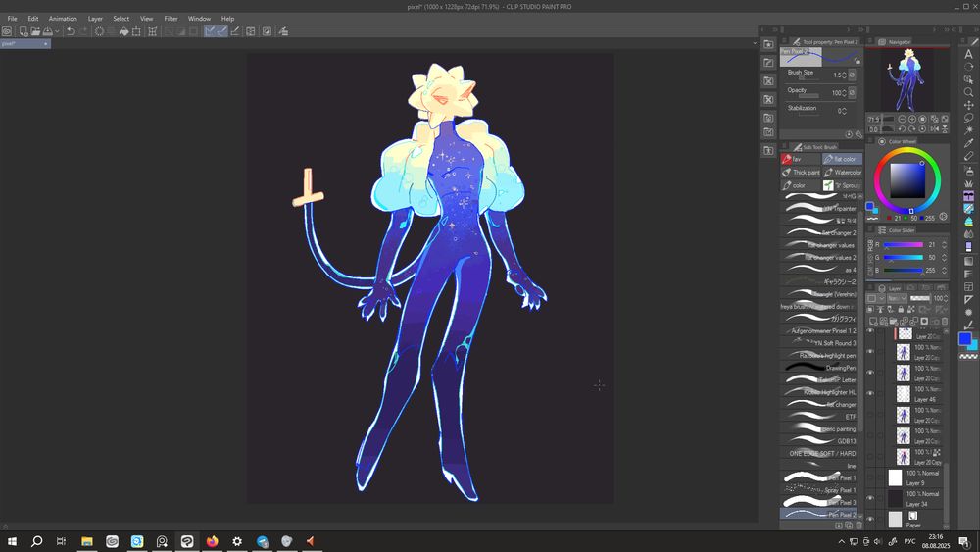Adjust the R value stepper in Color Slider
Viewport: 980px width, 552px height.
[945, 244]
